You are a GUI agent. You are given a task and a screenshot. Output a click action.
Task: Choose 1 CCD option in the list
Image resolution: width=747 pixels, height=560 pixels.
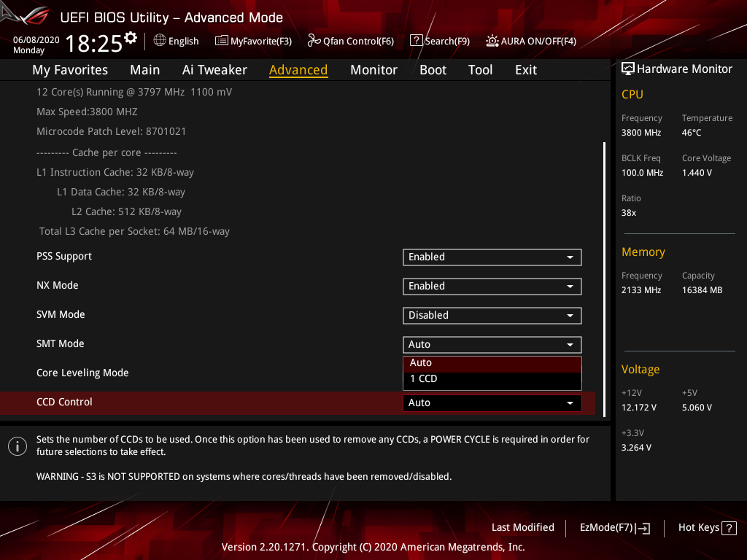492,379
